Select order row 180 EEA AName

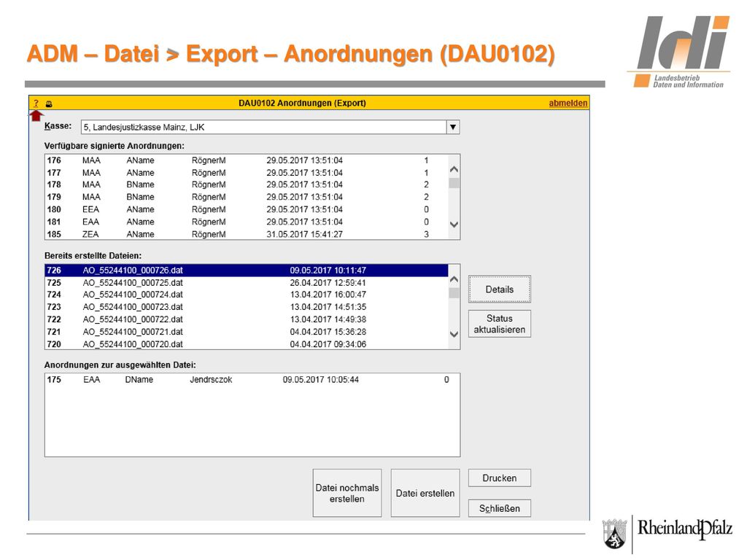click(247, 209)
